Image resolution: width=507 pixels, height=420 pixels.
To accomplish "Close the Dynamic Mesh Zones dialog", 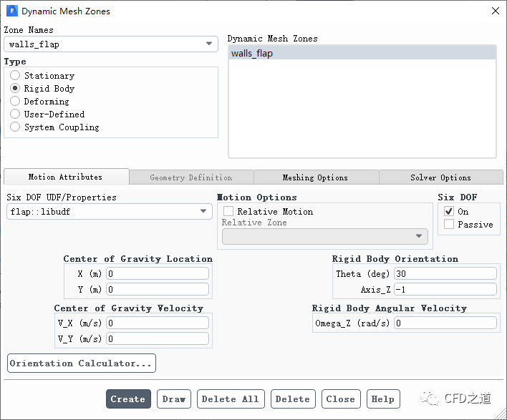I will click(x=495, y=11).
